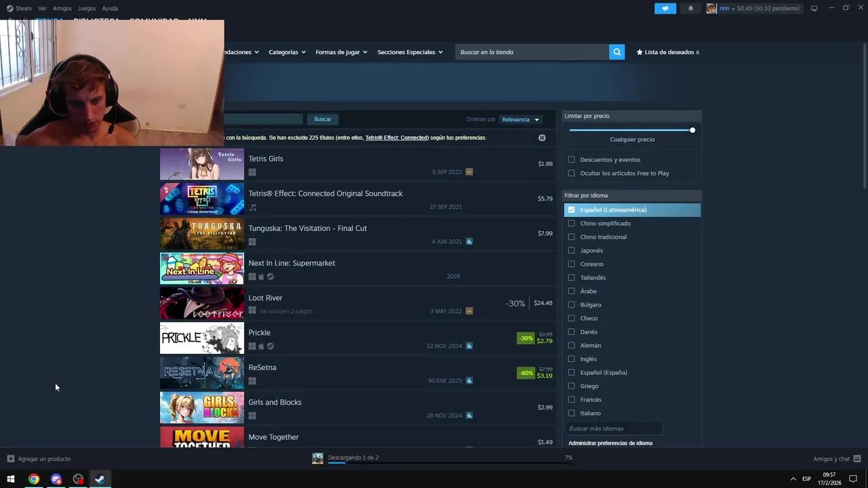Screen dimensions: 868x488
Task: Click the Steam Deck icon on ReSetna row
Action: pos(469,380)
